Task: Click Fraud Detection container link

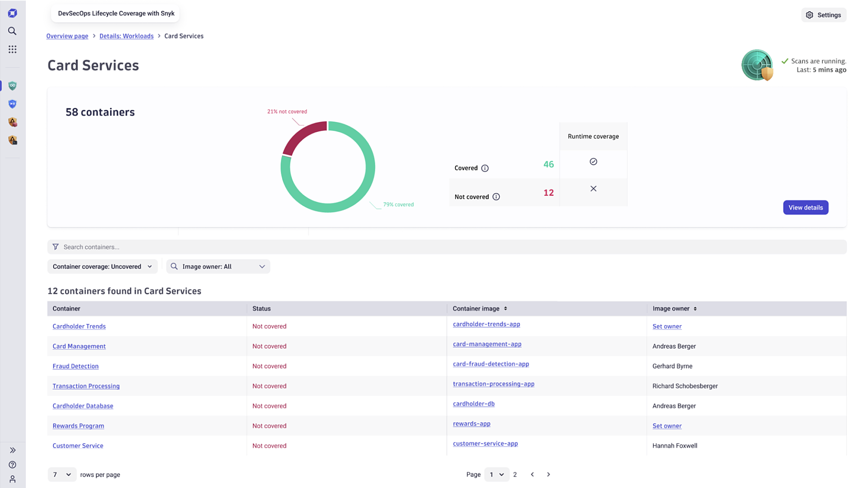Action: click(x=75, y=366)
